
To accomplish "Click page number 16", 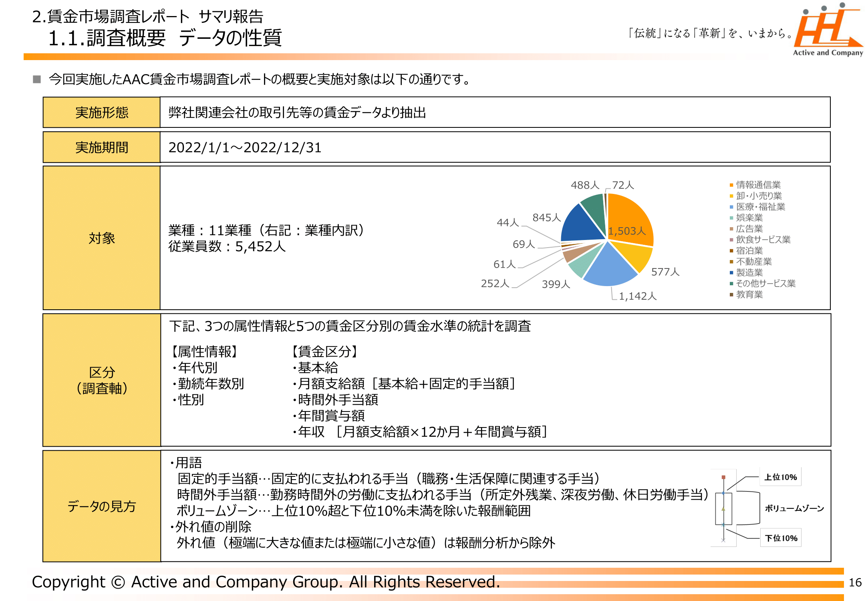I will (x=855, y=582).
